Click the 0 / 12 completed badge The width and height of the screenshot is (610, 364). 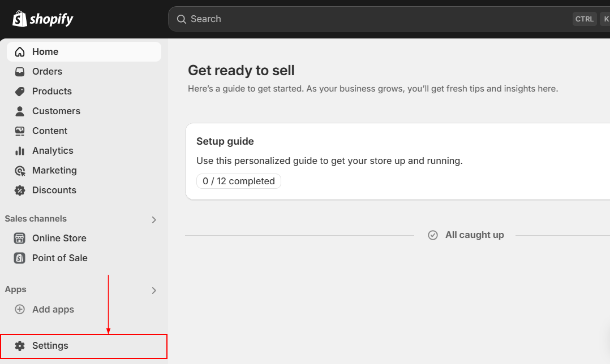coord(239,181)
